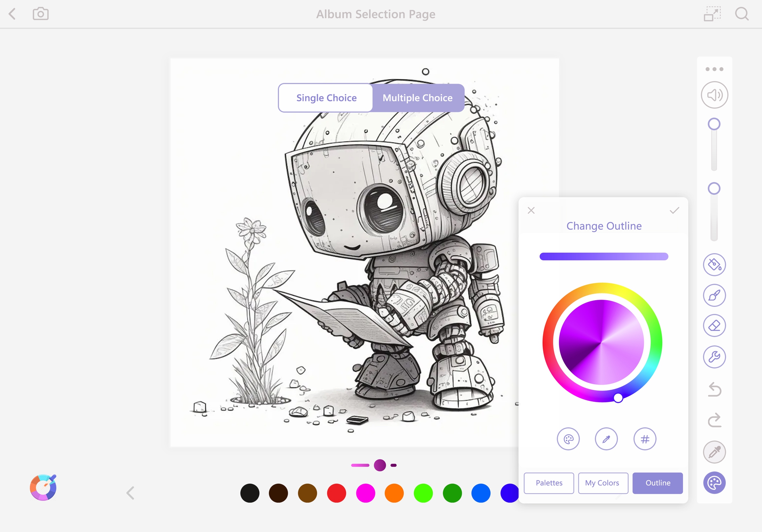Toggle the sound speaker button
Image resolution: width=762 pixels, height=532 pixels.
714,95
